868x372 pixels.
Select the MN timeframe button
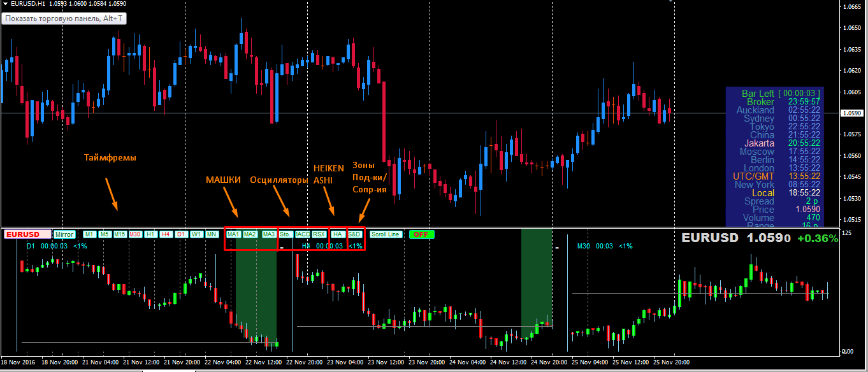coord(212,234)
